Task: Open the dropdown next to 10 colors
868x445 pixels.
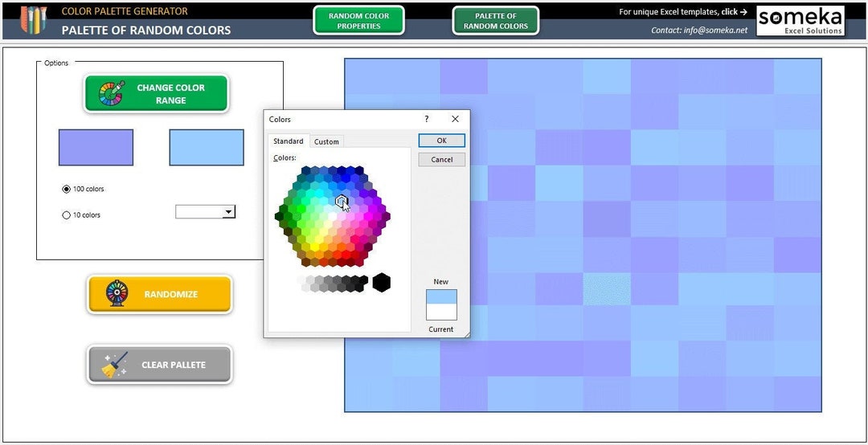Action: click(228, 211)
